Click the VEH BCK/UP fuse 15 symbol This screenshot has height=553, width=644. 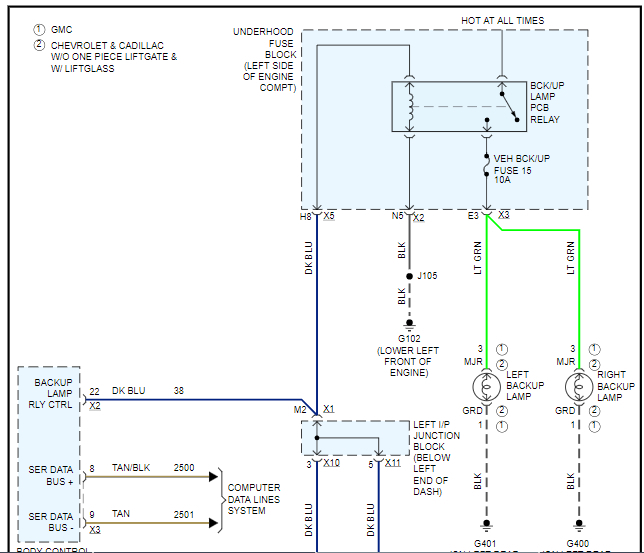point(486,166)
